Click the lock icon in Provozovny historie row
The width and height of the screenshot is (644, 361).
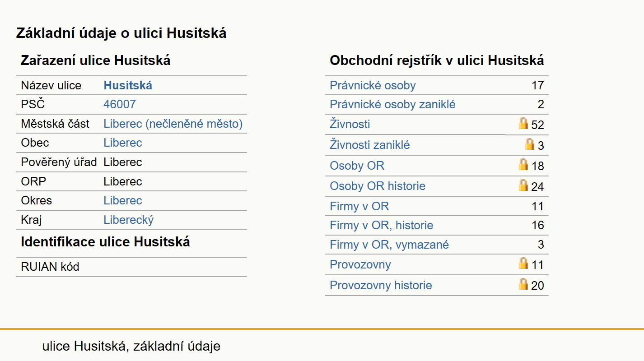click(x=523, y=284)
